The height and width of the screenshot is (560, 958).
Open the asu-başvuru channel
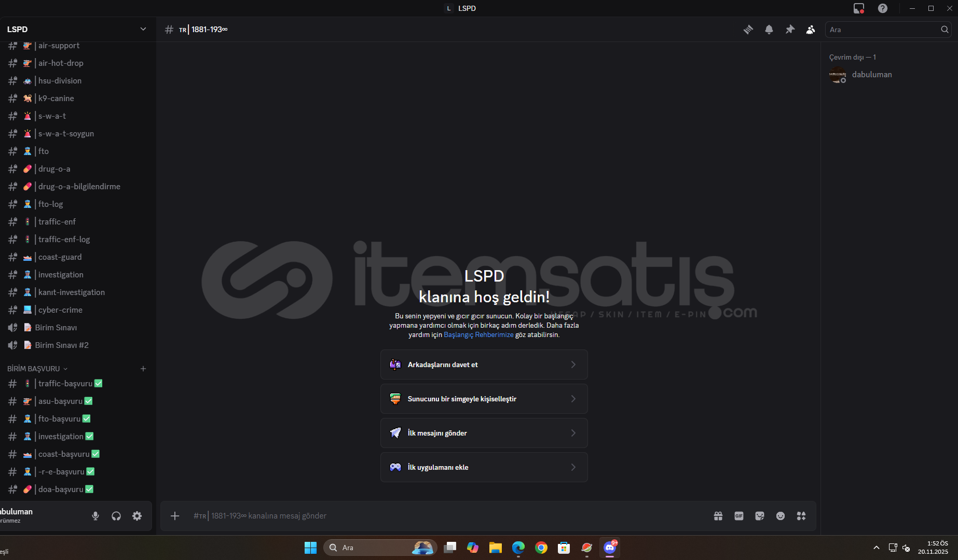pos(78,401)
